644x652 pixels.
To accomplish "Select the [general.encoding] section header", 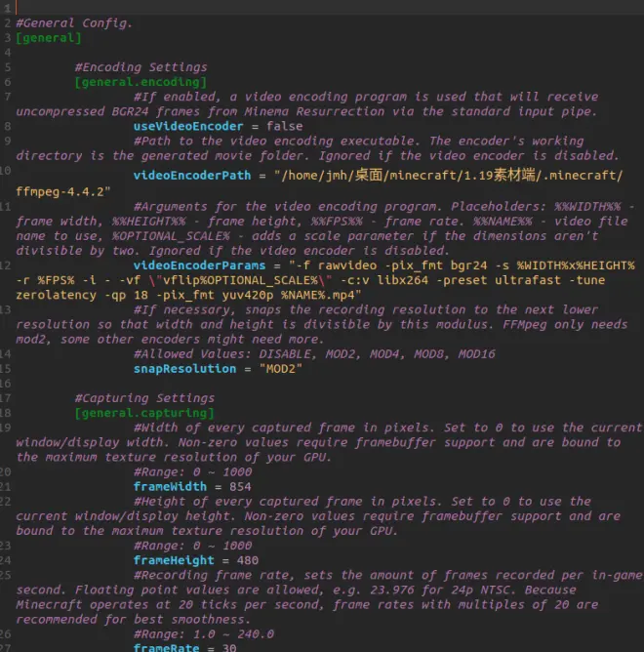I will click(x=141, y=82).
